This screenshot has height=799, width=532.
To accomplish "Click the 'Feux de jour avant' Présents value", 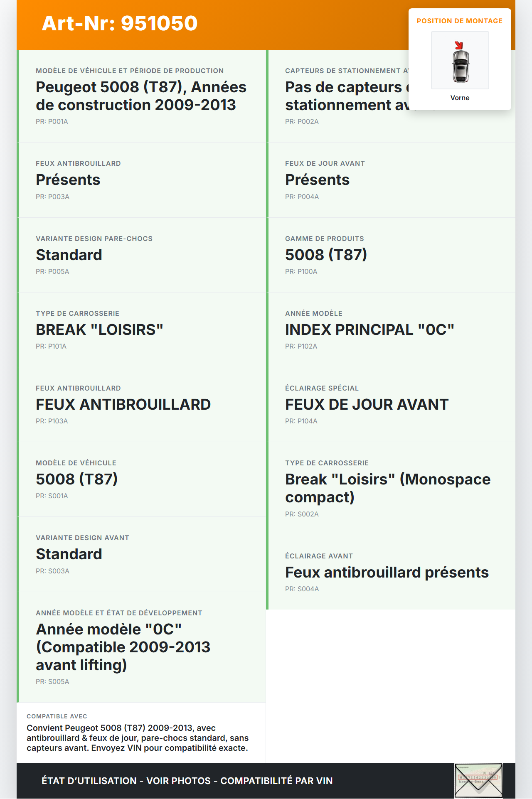I will (317, 180).
